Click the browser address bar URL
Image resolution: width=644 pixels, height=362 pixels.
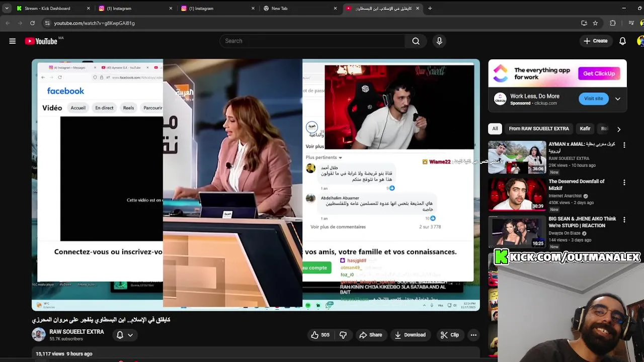pyautogui.click(x=94, y=23)
